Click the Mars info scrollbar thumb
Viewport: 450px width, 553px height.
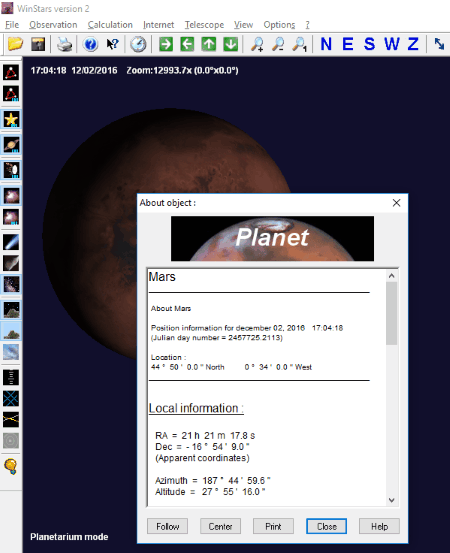coord(391,313)
